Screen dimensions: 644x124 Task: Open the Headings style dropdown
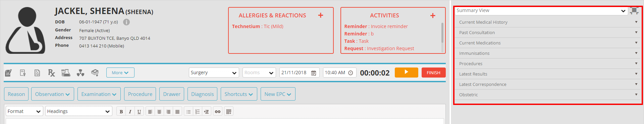pos(79,111)
